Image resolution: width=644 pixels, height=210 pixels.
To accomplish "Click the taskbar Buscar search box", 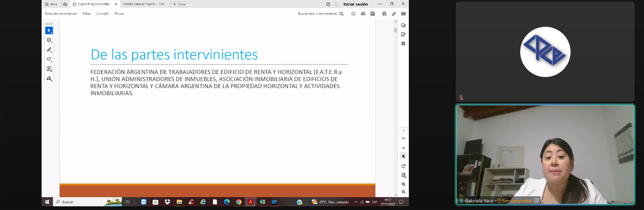I will point(88,202).
